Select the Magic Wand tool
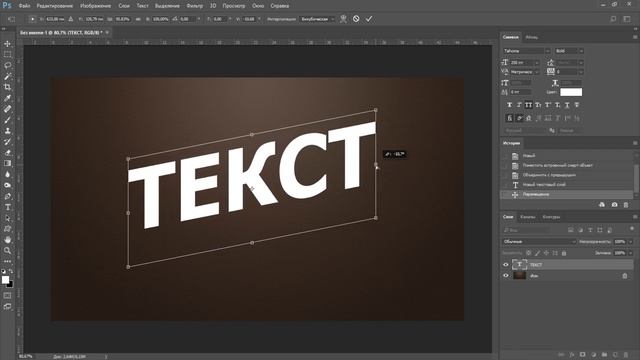The height and width of the screenshot is (360, 640). (x=7, y=76)
